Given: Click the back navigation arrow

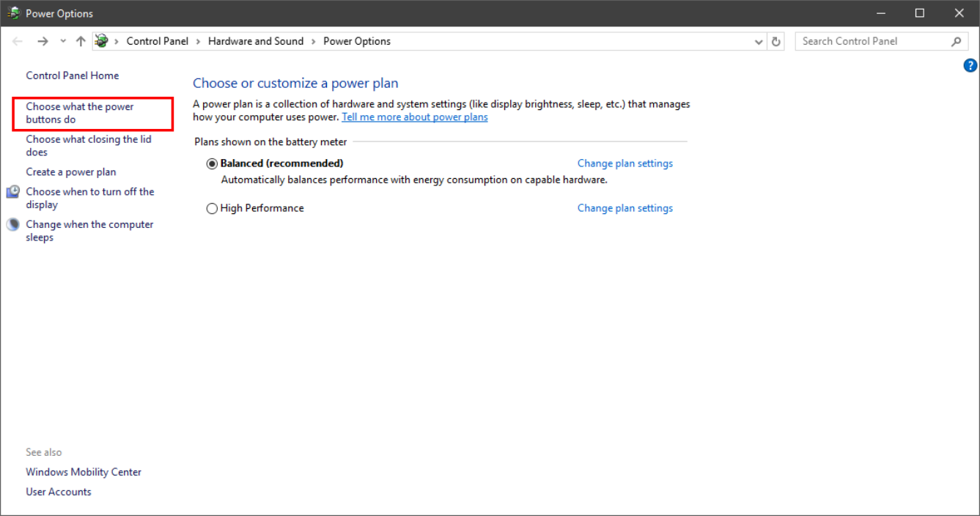Looking at the screenshot, I should point(18,42).
